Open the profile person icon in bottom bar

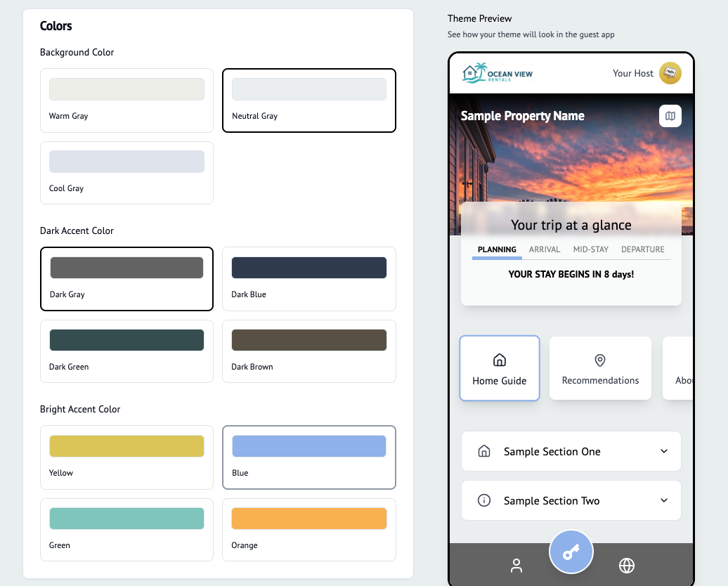coord(516,566)
